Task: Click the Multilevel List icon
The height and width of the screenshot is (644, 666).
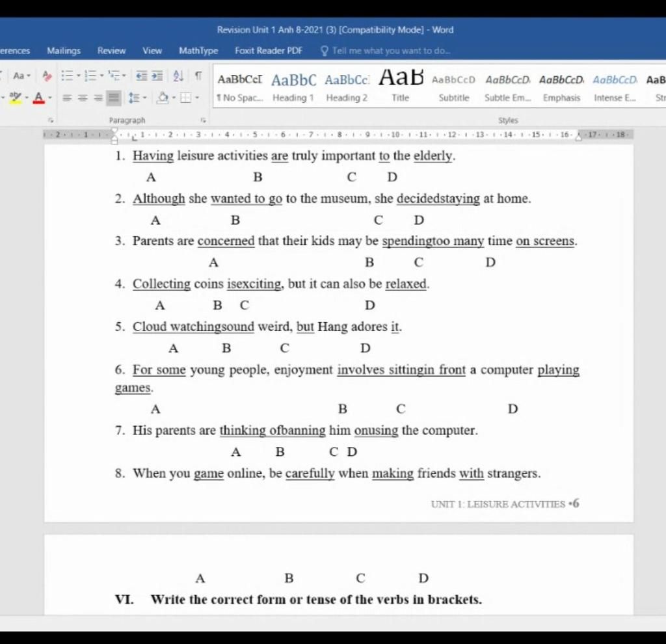Action: [113, 75]
